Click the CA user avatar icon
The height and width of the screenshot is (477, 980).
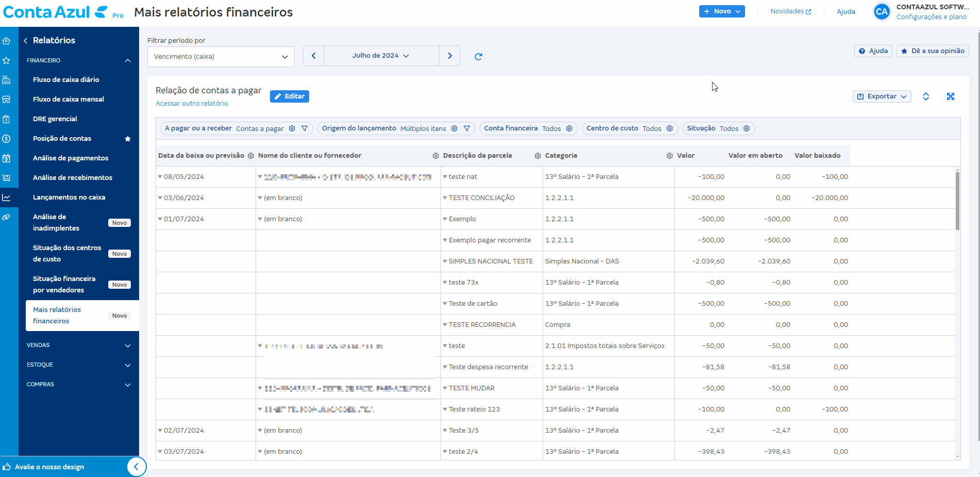(882, 12)
